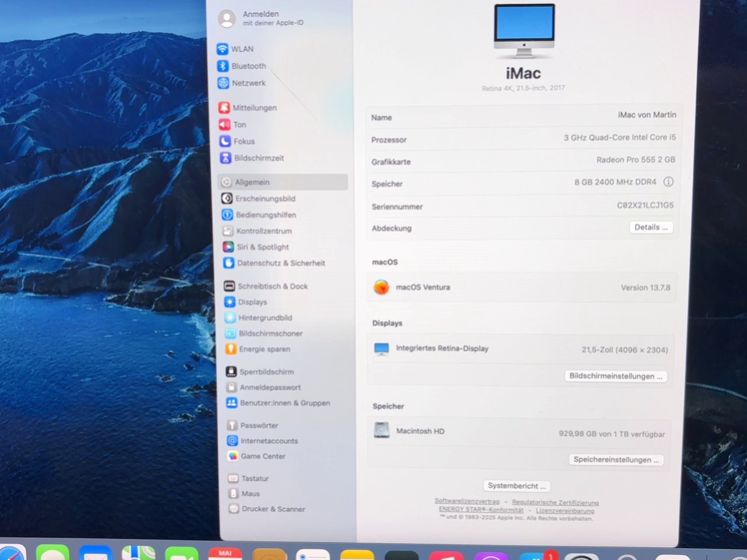Select Kontrollzentrum icon
The image size is (747, 560).
tap(228, 231)
